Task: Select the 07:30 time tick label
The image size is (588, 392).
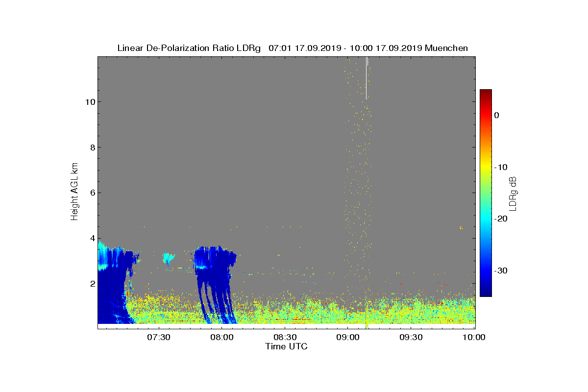Action: pos(158,337)
